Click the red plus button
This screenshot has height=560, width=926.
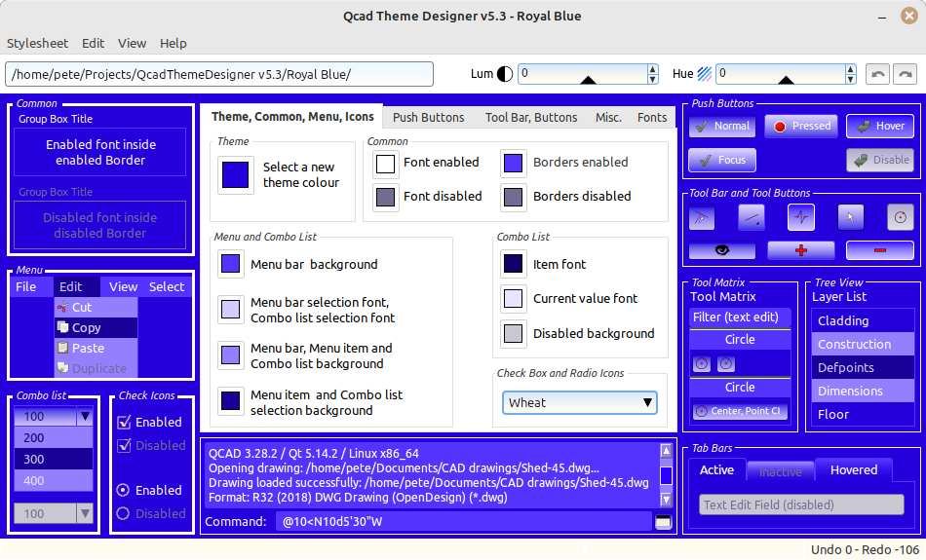click(x=801, y=250)
